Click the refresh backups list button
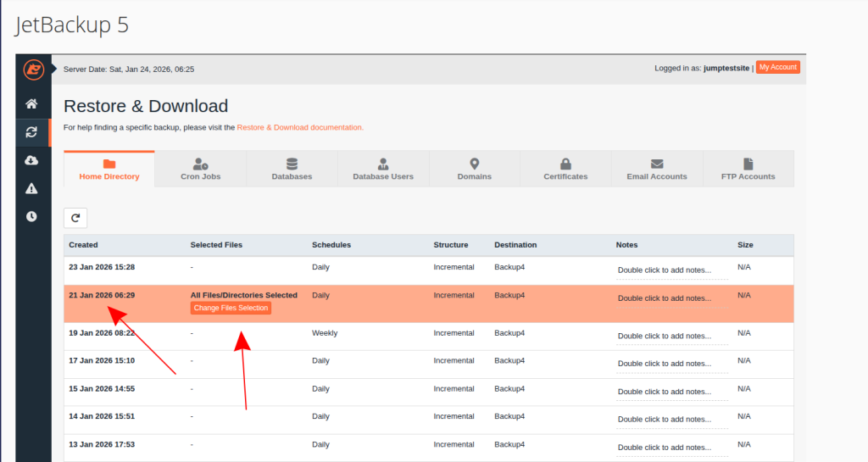Viewport: 868px width, 462px height. click(x=75, y=218)
